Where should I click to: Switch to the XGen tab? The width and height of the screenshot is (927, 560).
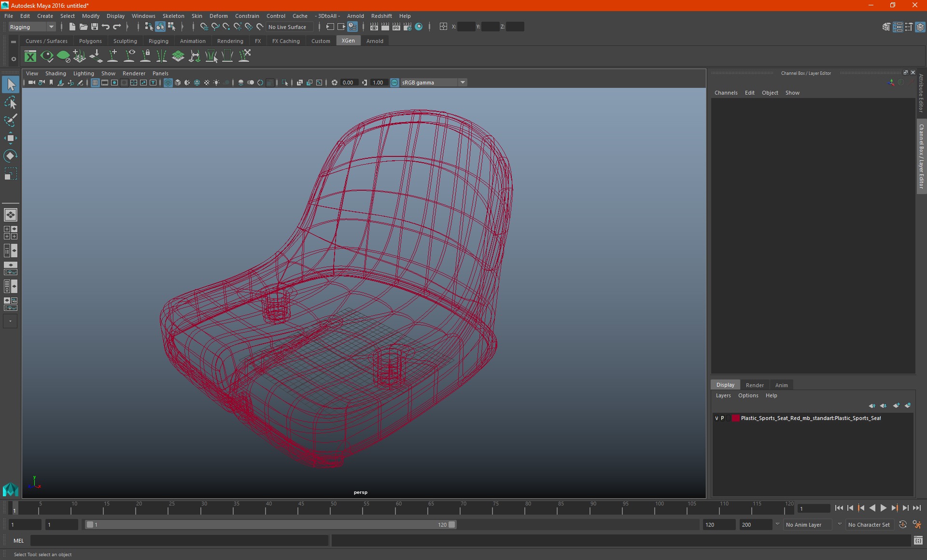coord(348,41)
